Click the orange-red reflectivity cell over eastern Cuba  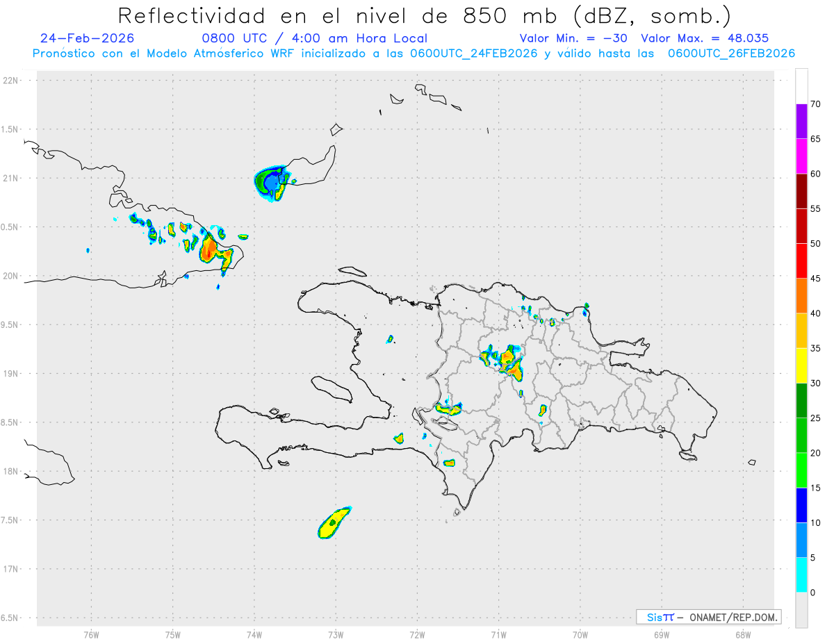coord(210,248)
